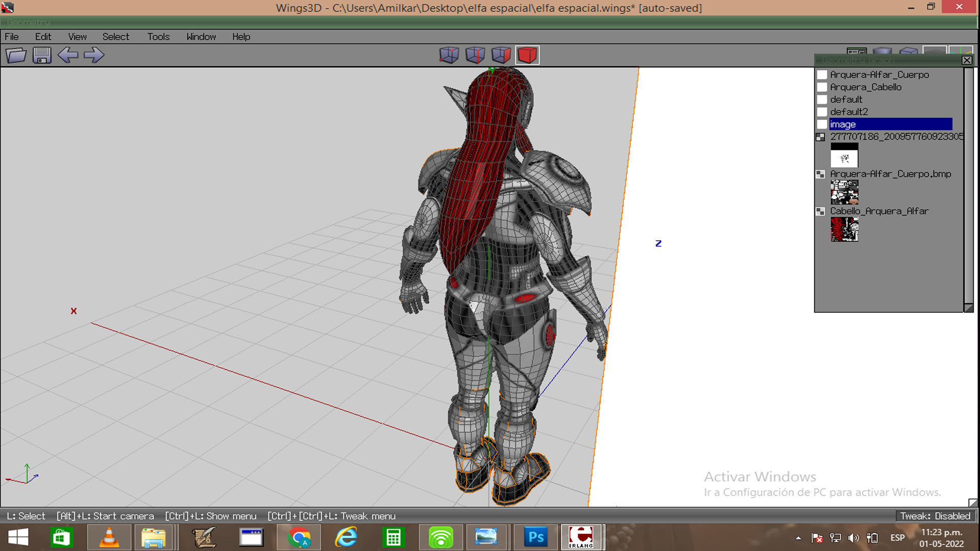Click the white box beside Arquera-Alfar_Cuerpo

click(822, 74)
